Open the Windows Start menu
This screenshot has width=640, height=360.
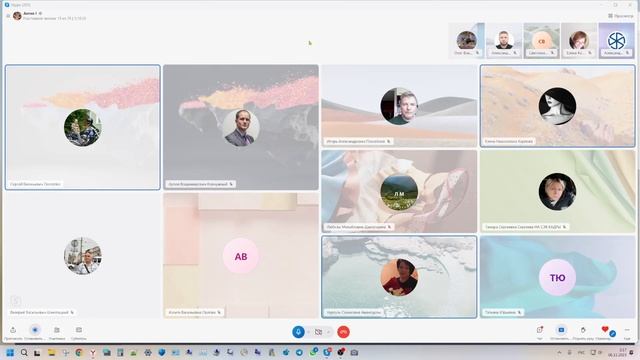10,353
